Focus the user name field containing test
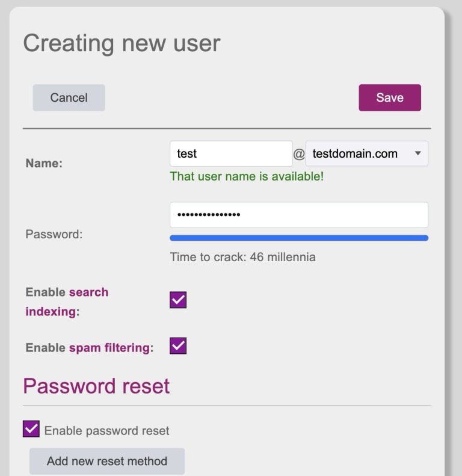 [x=231, y=153]
